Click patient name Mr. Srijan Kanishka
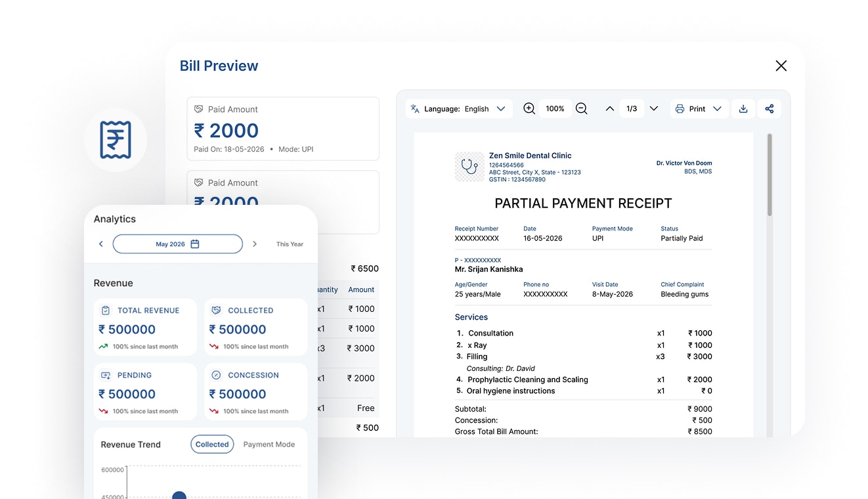This screenshot has width=868, height=499. [x=488, y=269]
